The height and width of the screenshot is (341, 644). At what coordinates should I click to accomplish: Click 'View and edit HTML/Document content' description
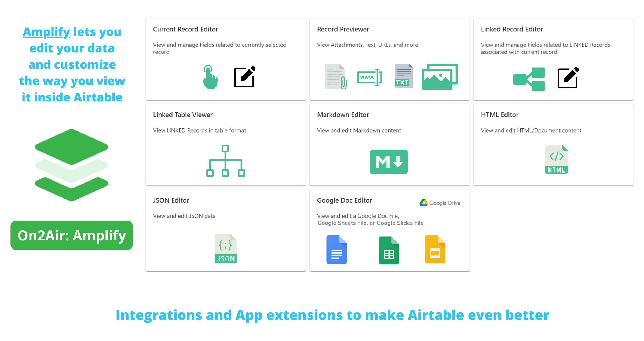pos(531,130)
